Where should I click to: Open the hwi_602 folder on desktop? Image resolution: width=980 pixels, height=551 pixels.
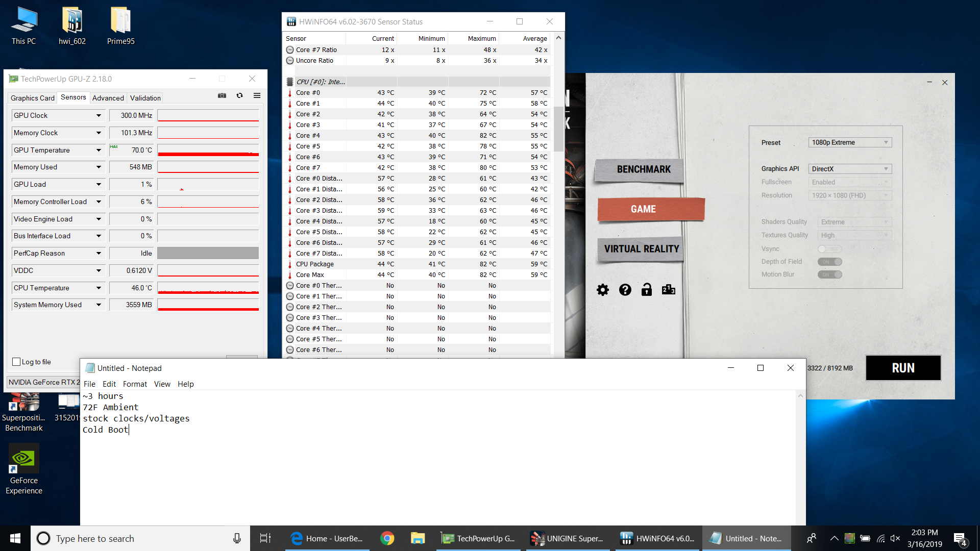(x=72, y=26)
